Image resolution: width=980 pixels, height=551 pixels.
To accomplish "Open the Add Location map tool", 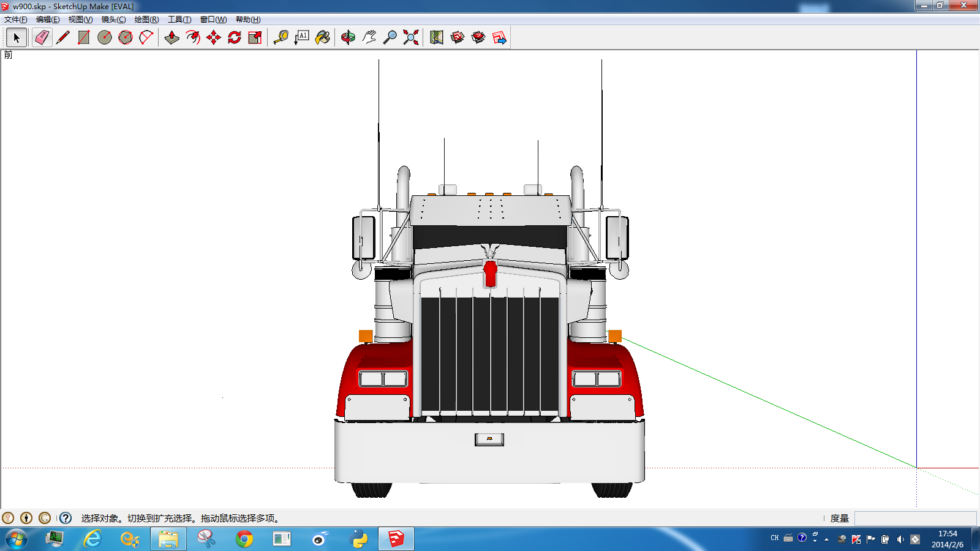I will click(x=437, y=38).
